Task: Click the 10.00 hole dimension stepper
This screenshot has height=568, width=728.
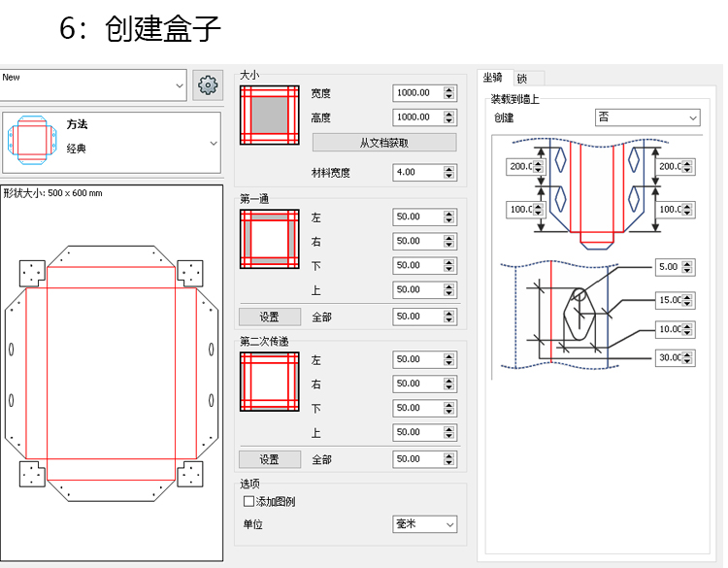Action: click(687, 329)
